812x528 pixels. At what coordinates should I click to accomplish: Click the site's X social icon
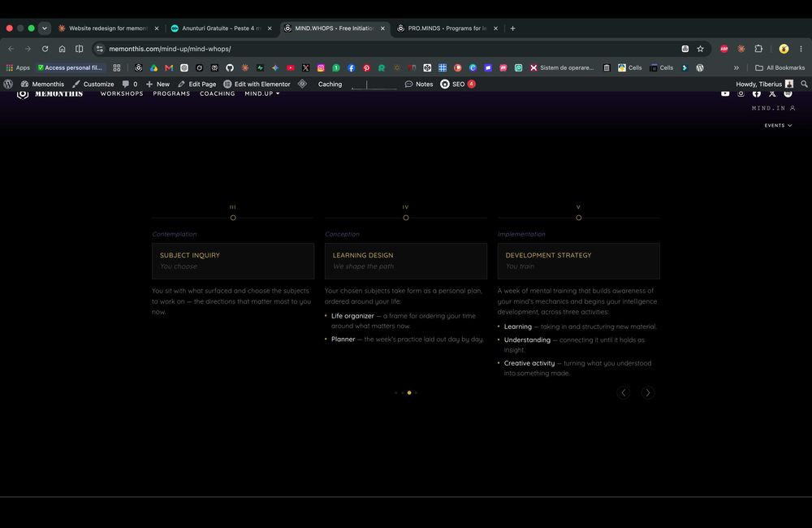click(772, 93)
